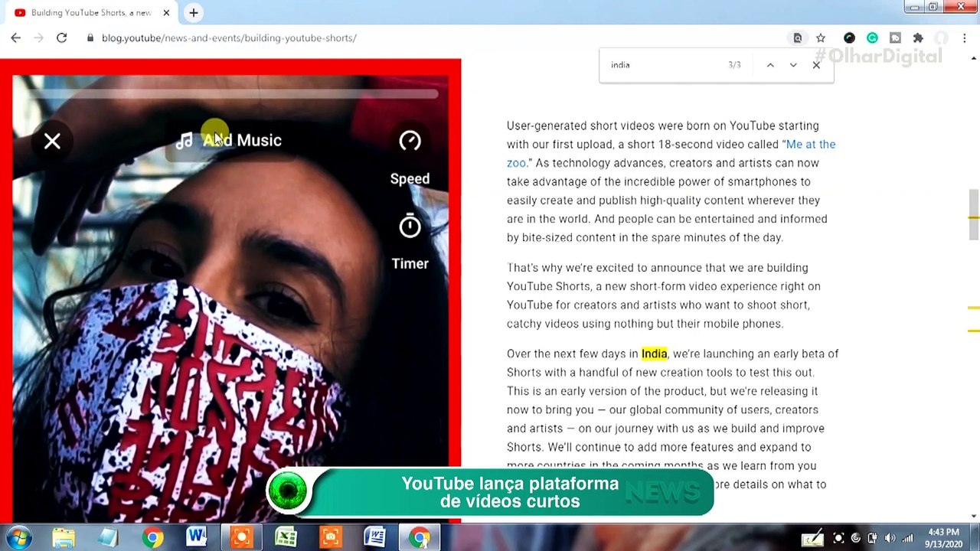Click the volume speaker tray icon
This screenshot has width=980, height=551.
point(890,538)
